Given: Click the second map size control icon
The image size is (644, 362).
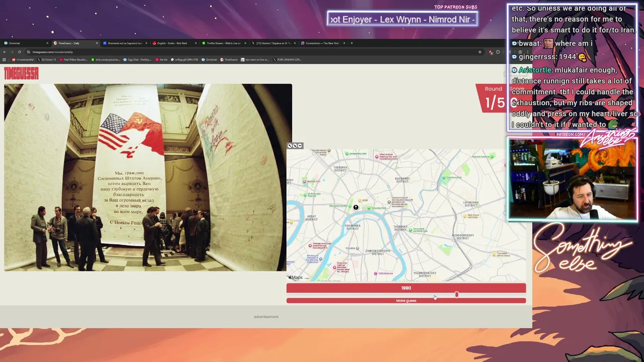Looking at the screenshot, I should point(295,146).
